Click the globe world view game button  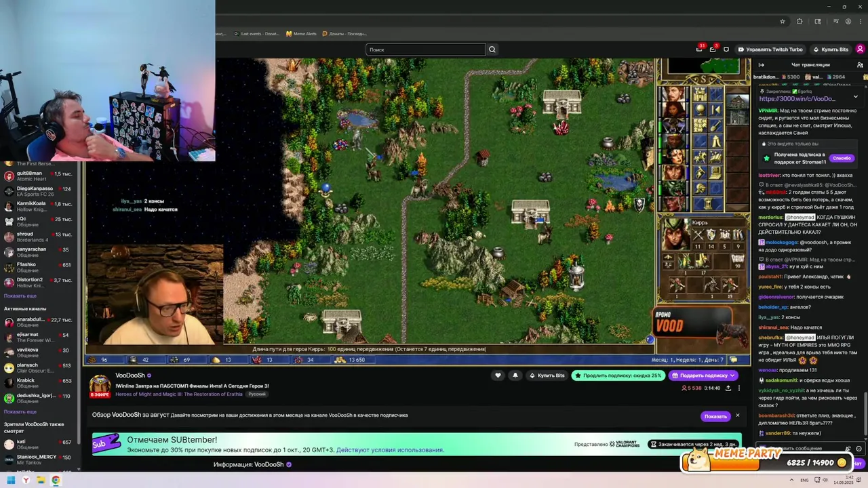[700, 110]
